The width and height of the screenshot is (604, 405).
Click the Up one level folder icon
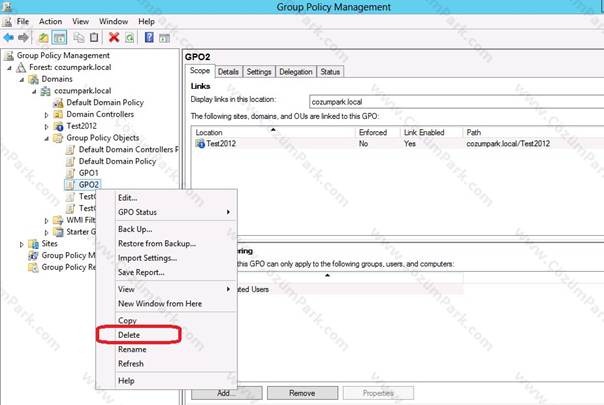pos(44,38)
